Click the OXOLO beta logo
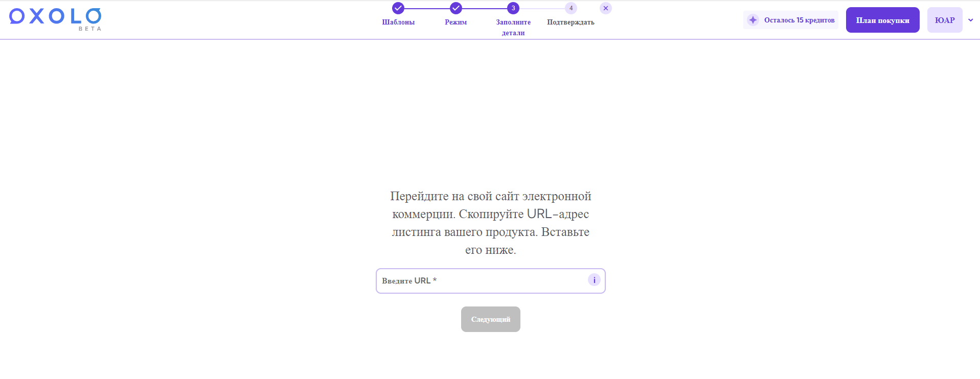Screen dimensions: 980x379 coord(55,19)
